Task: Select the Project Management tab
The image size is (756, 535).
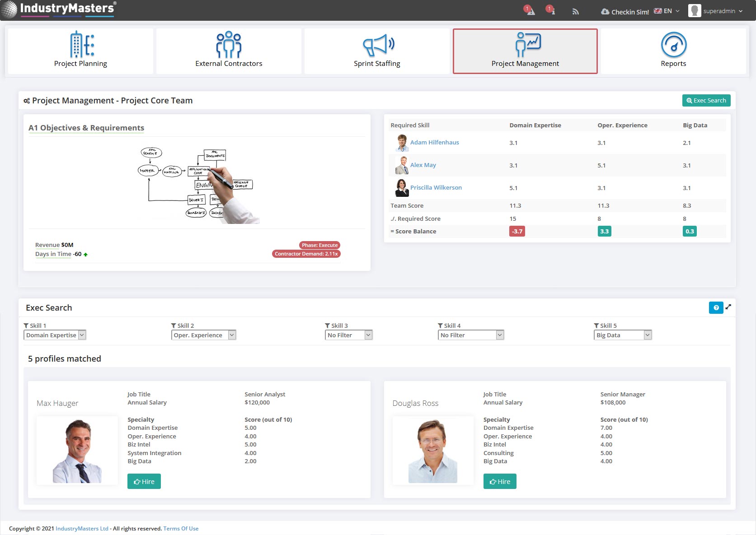Action: (x=525, y=51)
